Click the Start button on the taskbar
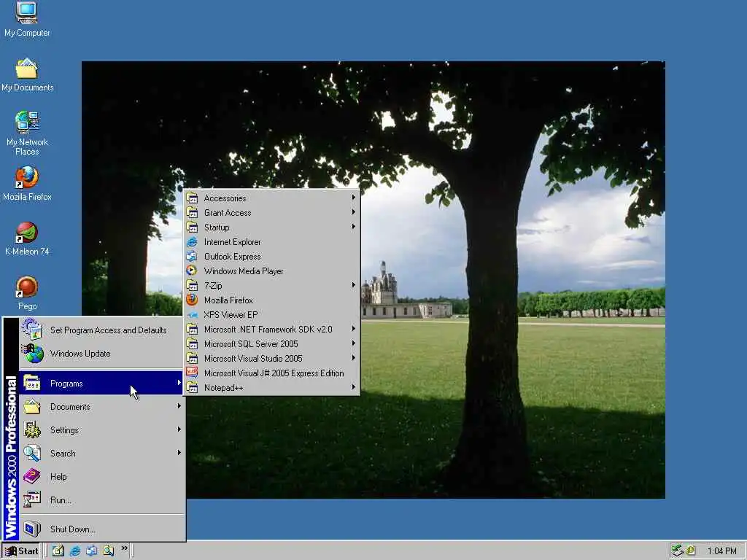This screenshot has height=560, width=747. 21,551
